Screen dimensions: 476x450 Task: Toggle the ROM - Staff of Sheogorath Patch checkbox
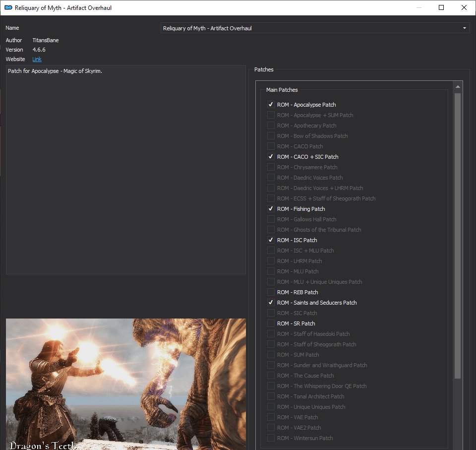pyautogui.click(x=271, y=344)
